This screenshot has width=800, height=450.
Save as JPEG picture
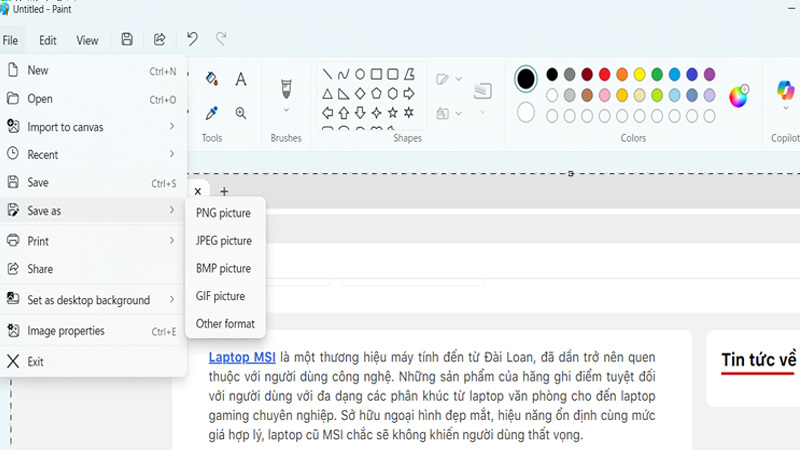pos(225,240)
